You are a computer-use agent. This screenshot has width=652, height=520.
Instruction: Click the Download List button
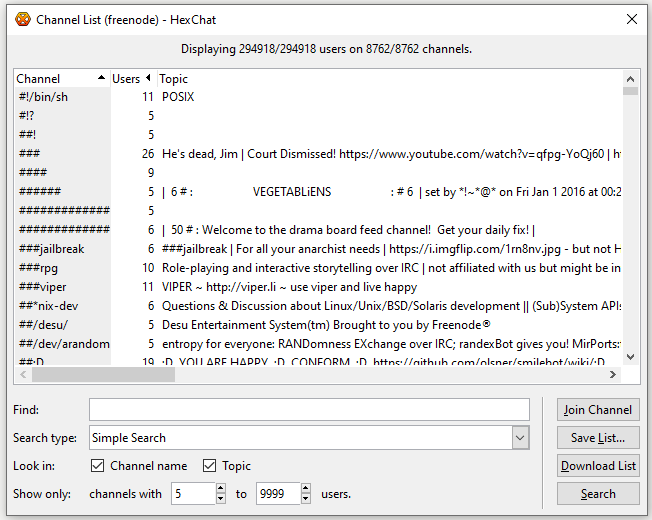tap(598, 466)
